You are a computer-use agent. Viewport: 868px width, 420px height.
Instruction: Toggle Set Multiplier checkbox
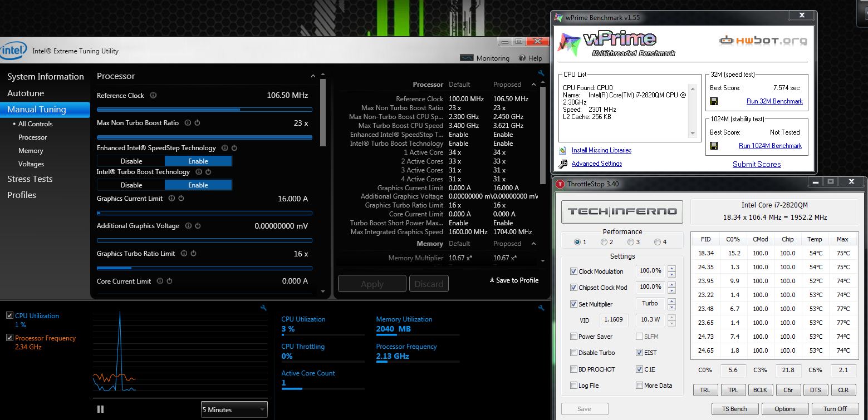click(x=573, y=304)
